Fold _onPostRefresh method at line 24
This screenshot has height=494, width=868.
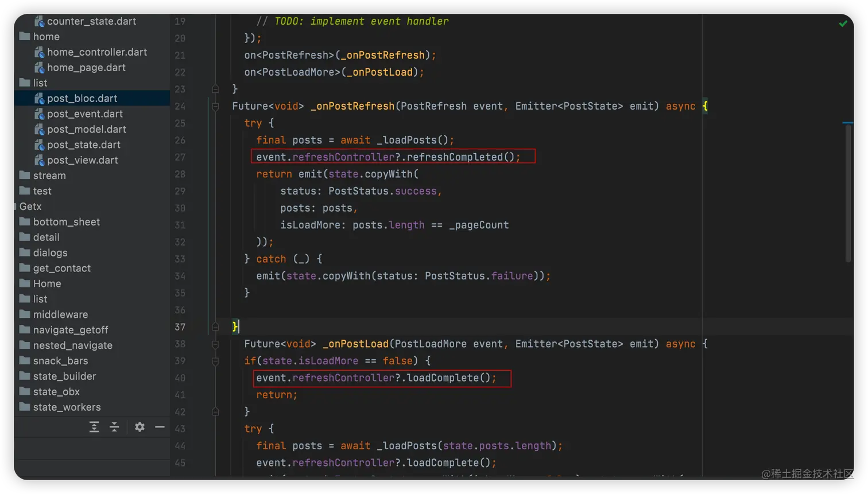tap(215, 106)
